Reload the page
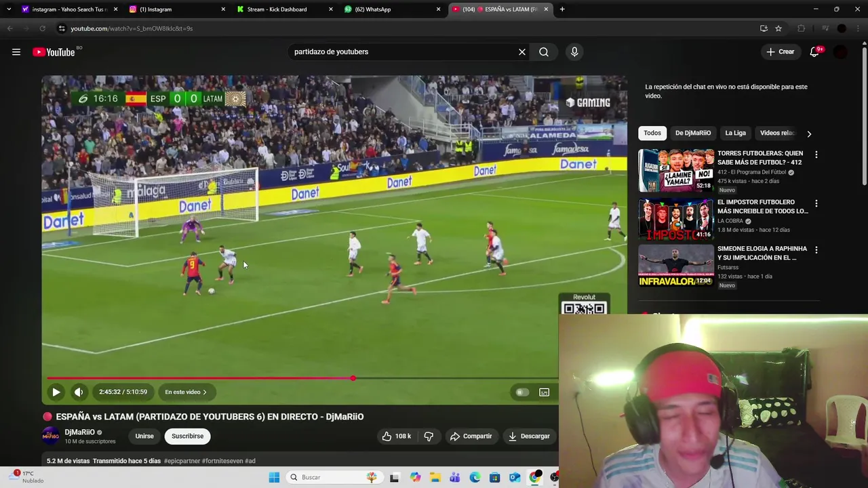This screenshot has width=868, height=488. [x=42, y=28]
